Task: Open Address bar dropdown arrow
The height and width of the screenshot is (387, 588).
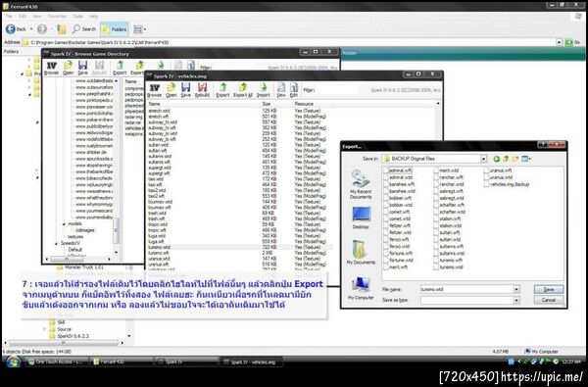Action: pyautogui.click(x=559, y=42)
